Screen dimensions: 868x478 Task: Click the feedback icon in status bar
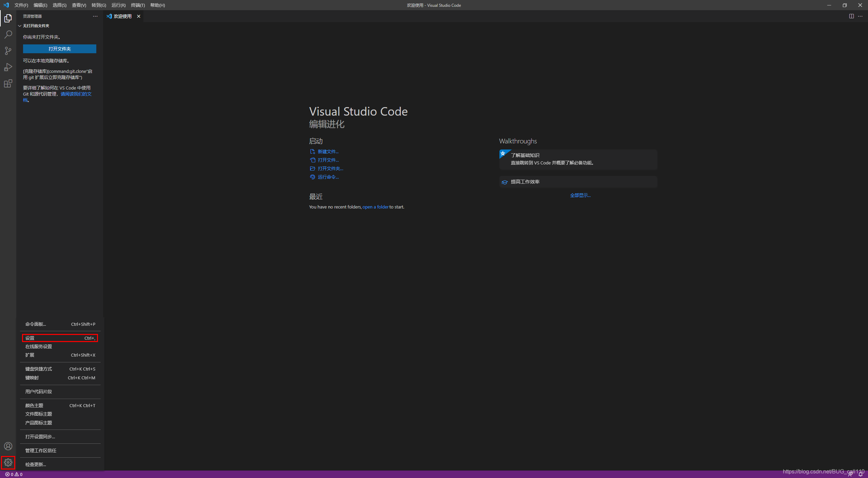click(850, 475)
